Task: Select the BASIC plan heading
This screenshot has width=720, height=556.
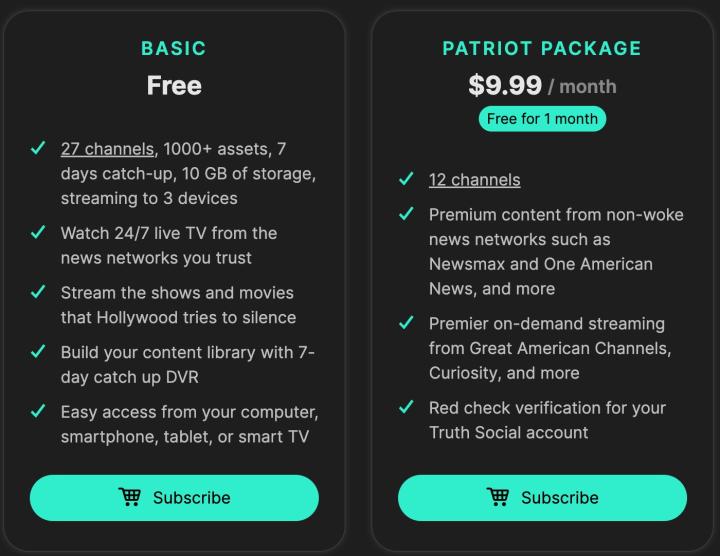Action: [x=174, y=49]
